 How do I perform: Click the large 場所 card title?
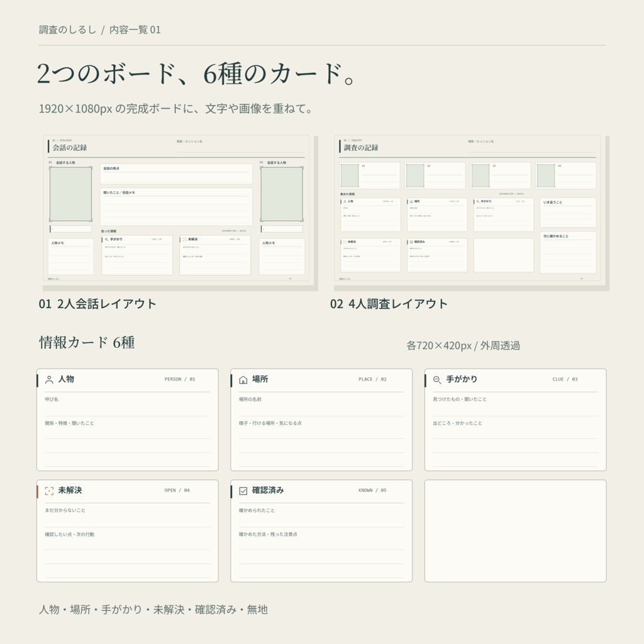click(x=260, y=379)
